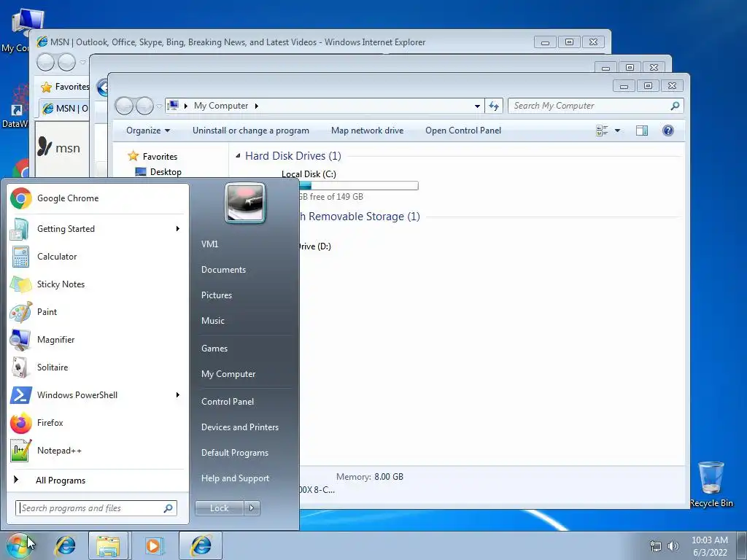Click Map network drive
Viewport: 747px width, 560px height.
[x=368, y=131]
